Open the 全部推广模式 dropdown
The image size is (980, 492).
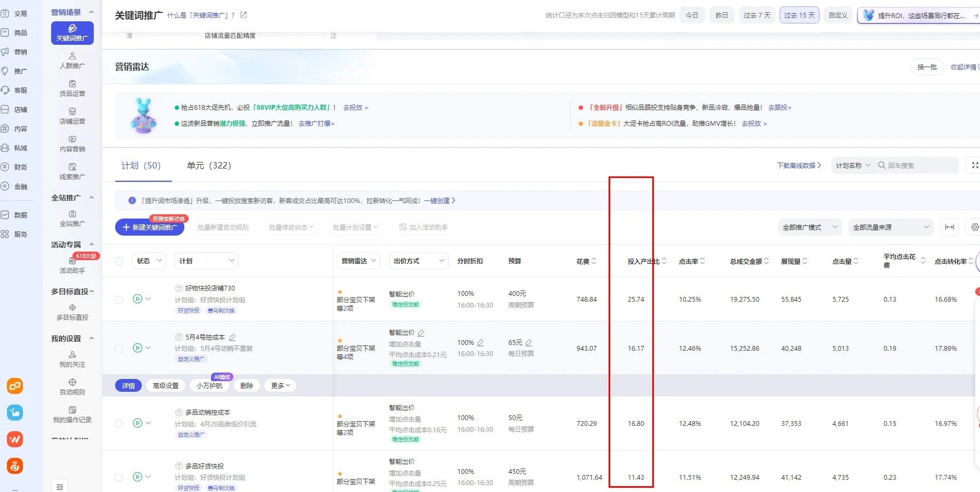(x=810, y=227)
